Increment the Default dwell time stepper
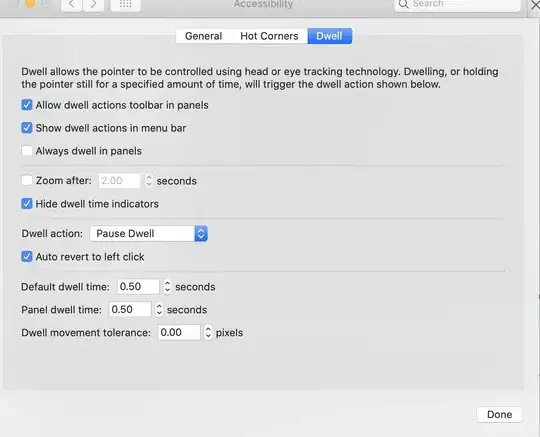Viewport: 540px width, 437px height. [x=167, y=283]
